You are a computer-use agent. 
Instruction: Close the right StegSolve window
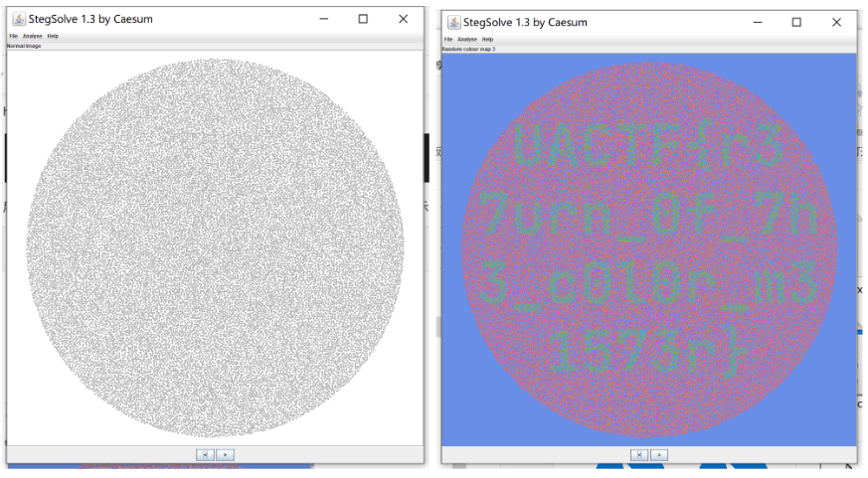[x=836, y=22]
